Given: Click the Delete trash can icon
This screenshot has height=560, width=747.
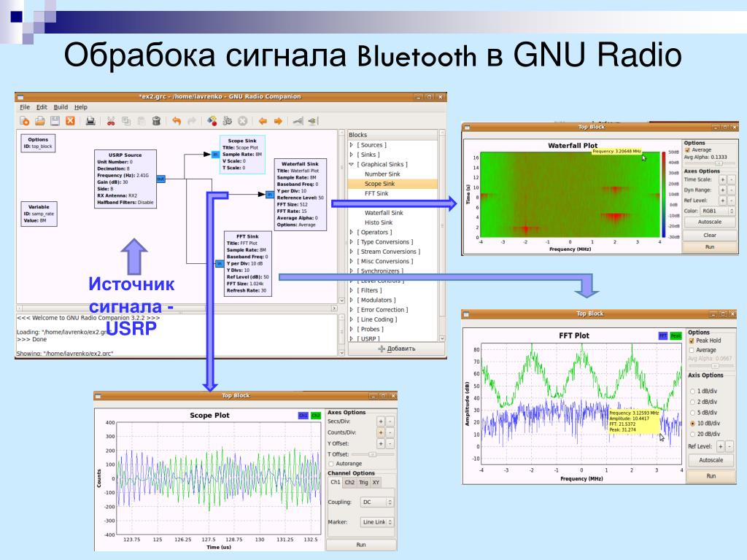Looking at the screenshot, I should click(x=156, y=121).
